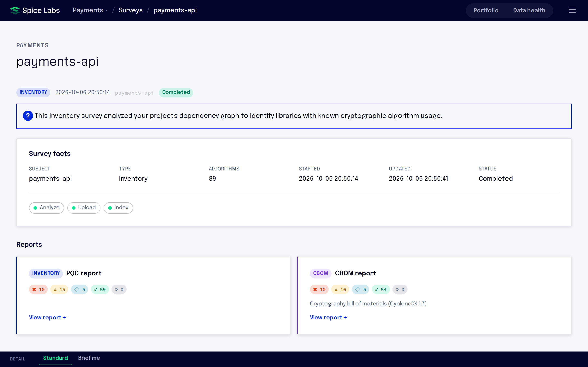
Task: Click the Spice Labs logo icon
Action: pyautogui.click(x=15, y=10)
